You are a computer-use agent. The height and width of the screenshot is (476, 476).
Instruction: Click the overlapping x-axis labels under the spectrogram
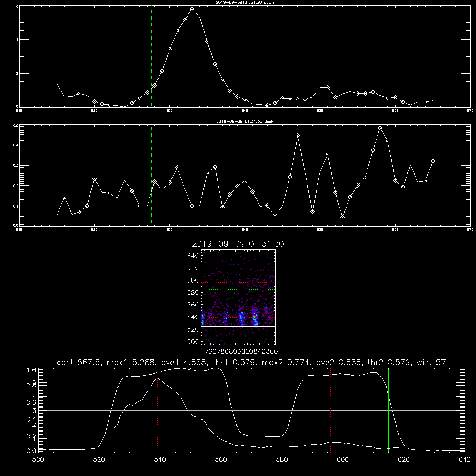pyautogui.click(x=241, y=352)
